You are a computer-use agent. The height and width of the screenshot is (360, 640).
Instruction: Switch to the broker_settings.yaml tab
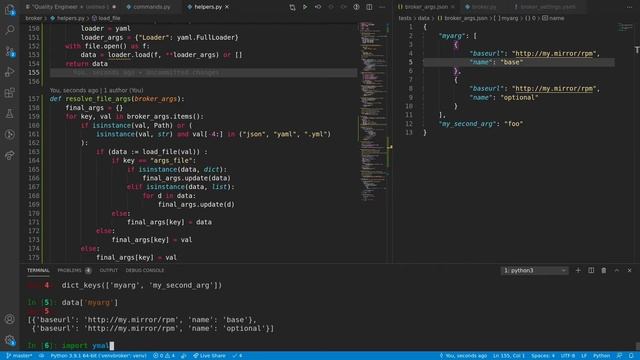547,7
